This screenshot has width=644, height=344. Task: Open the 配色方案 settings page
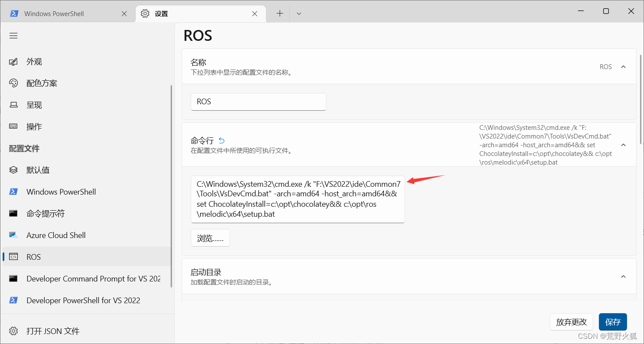pos(86,83)
